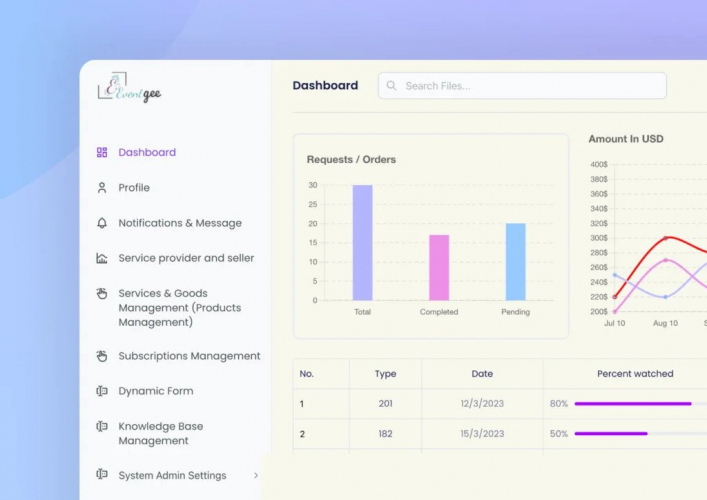Click the Total axis label
707x500 pixels.
[363, 312]
